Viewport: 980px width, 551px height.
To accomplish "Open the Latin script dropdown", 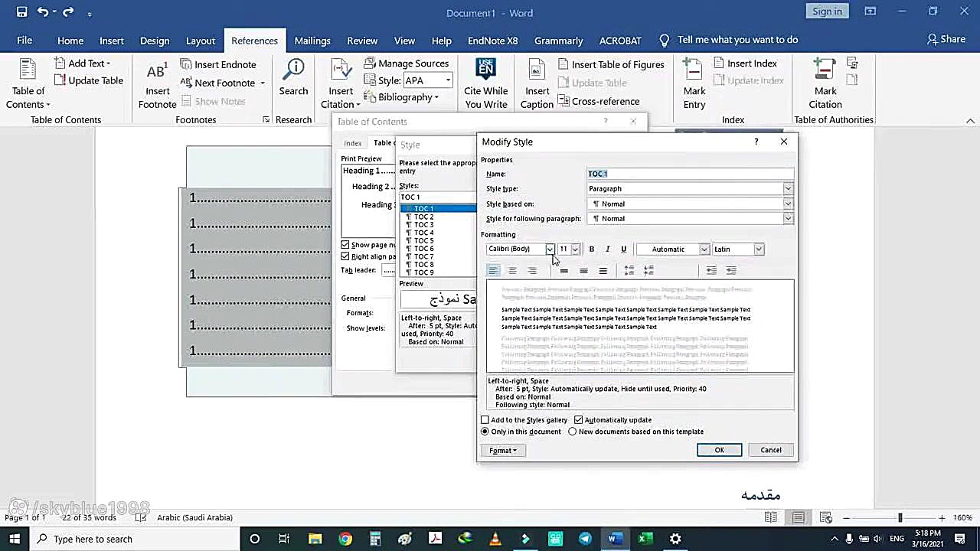I will click(x=758, y=249).
